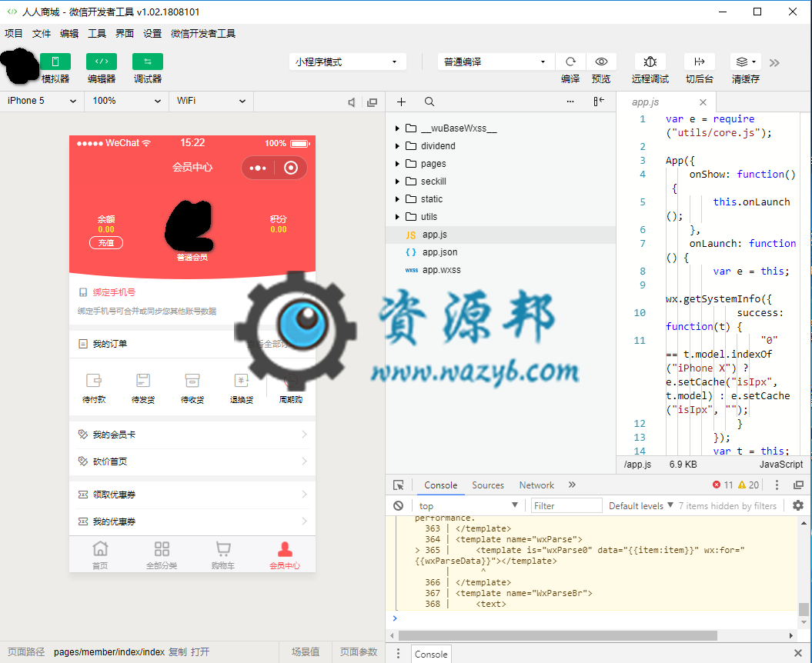
Task: Open devtools customize menu (three dots)
Action: coord(777,485)
